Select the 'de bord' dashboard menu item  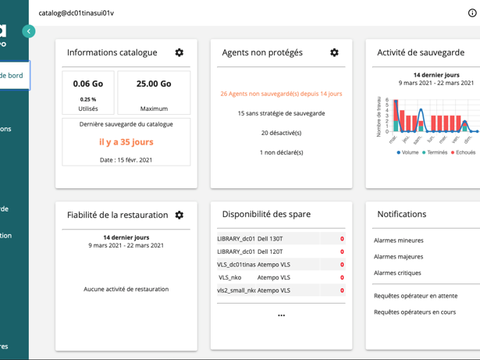coord(15,76)
